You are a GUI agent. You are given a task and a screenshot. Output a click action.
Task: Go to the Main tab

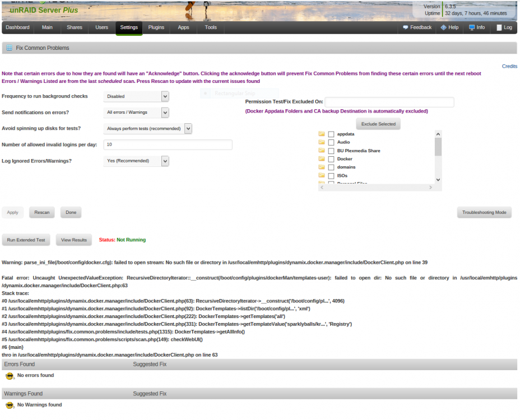[47, 27]
